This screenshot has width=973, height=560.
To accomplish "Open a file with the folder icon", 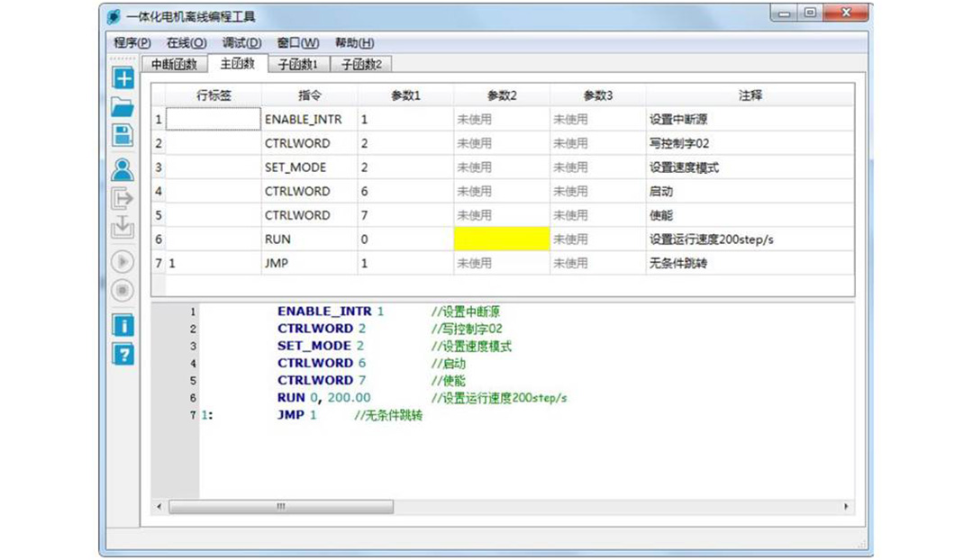I will 123,107.
